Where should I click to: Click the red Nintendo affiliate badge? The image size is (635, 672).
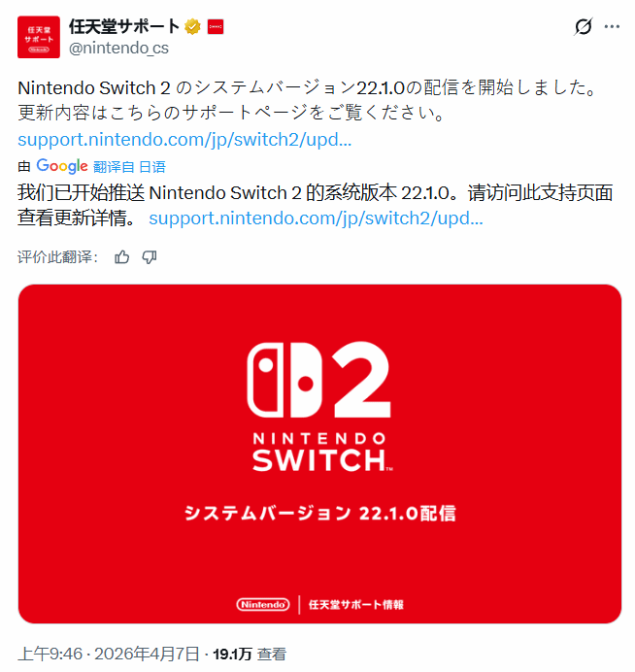click(216, 27)
